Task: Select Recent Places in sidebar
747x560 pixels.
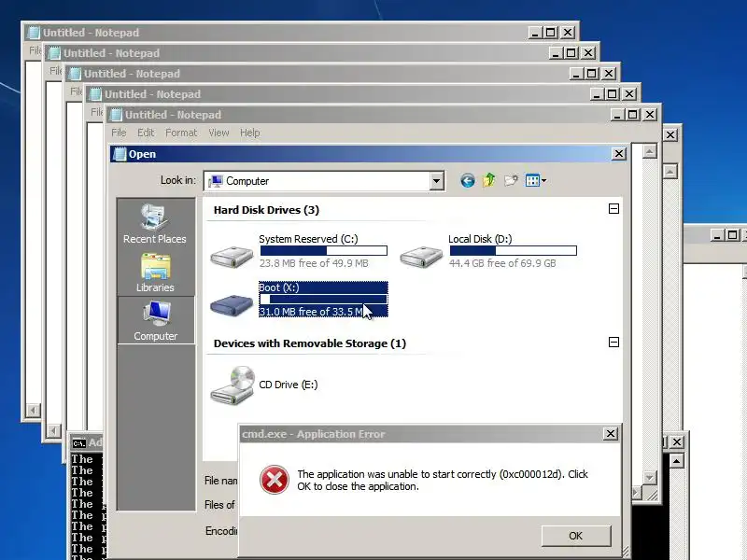Action: click(x=155, y=224)
